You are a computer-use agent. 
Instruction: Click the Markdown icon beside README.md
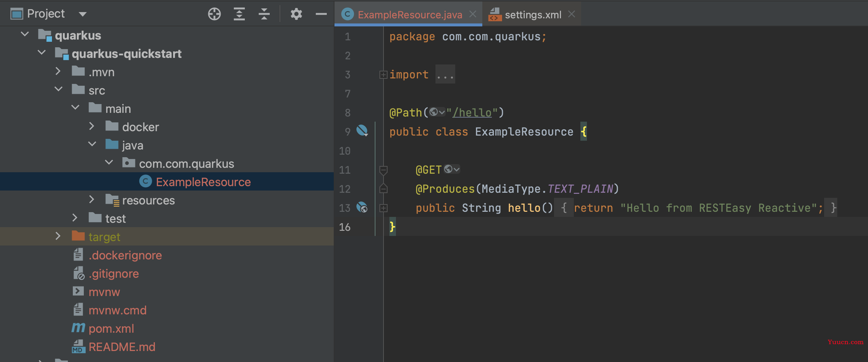click(78, 346)
